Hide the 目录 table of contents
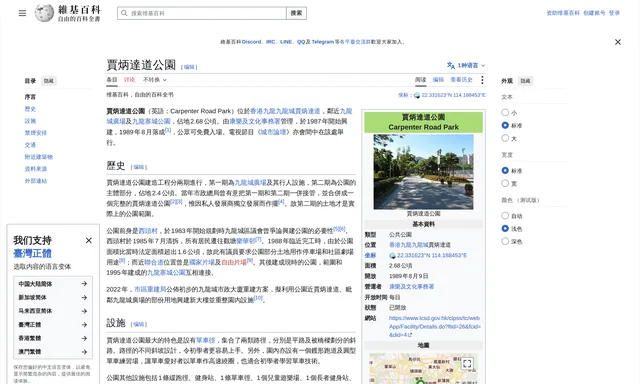Screen dimensions: 640x384 coord(49,81)
